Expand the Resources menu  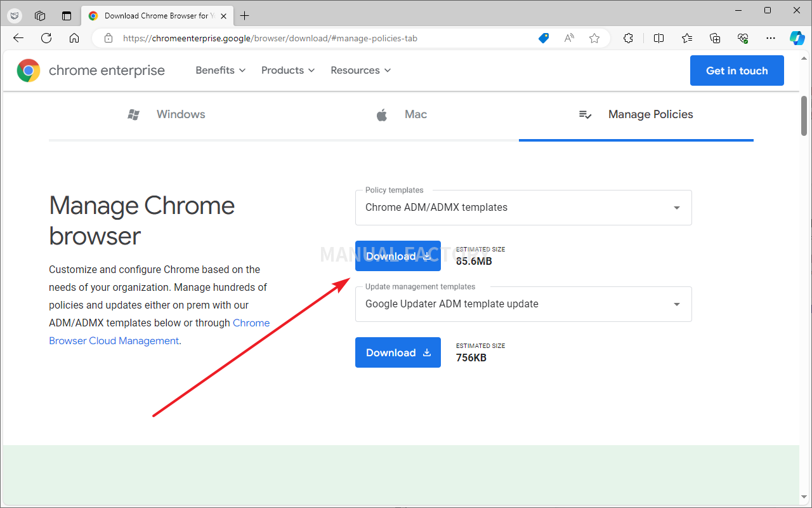click(361, 70)
